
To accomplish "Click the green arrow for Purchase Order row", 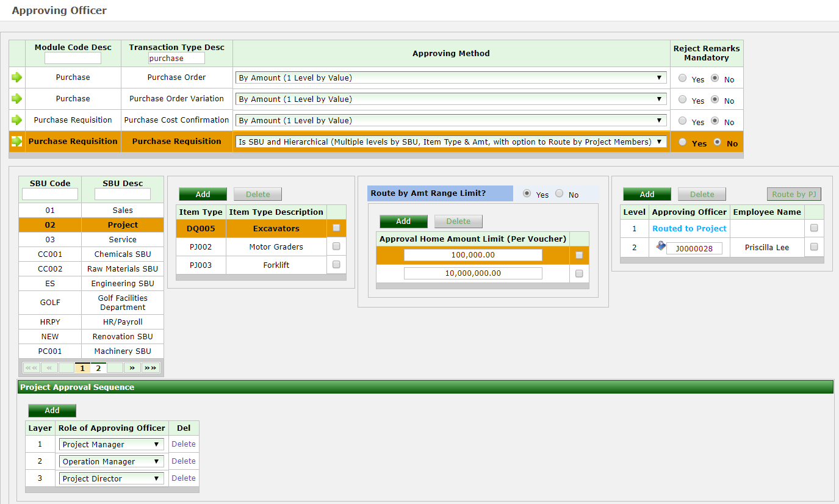I will point(16,77).
